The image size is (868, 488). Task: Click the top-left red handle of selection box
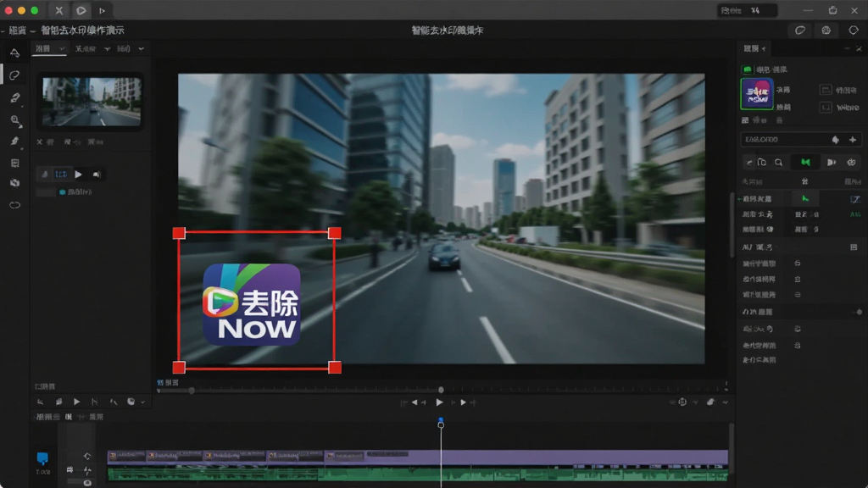point(179,233)
